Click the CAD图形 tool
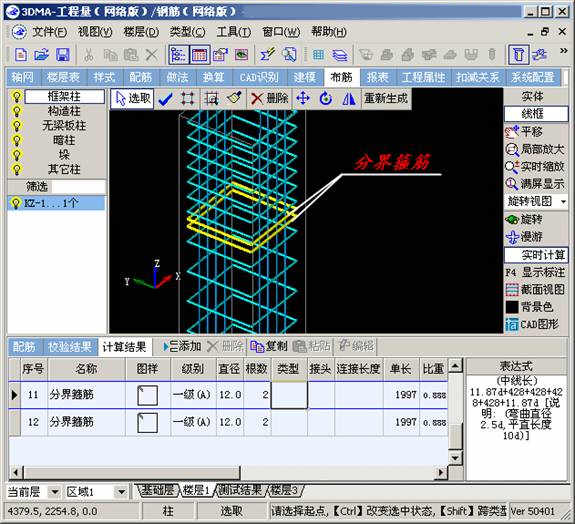This screenshot has height=524, width=575. [x=532, y=325]
